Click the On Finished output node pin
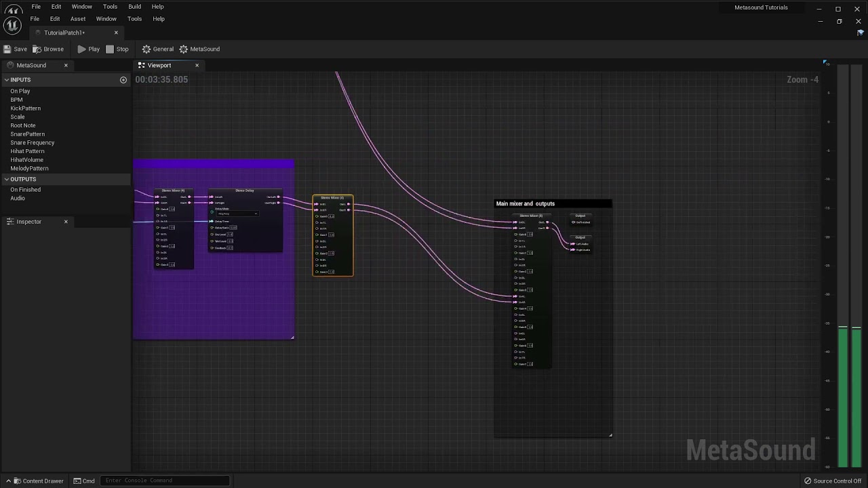The image size is (868, 488). [574, 222]
